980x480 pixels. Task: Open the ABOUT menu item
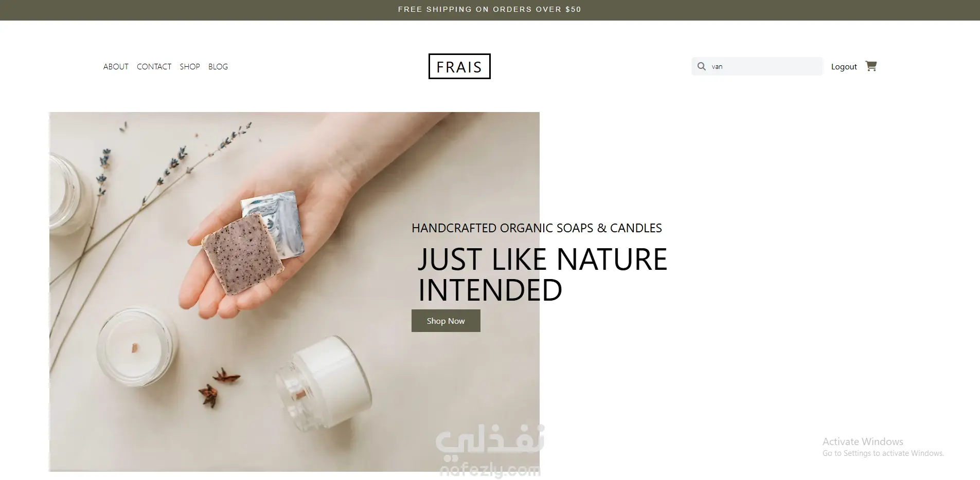coord(116,67)
